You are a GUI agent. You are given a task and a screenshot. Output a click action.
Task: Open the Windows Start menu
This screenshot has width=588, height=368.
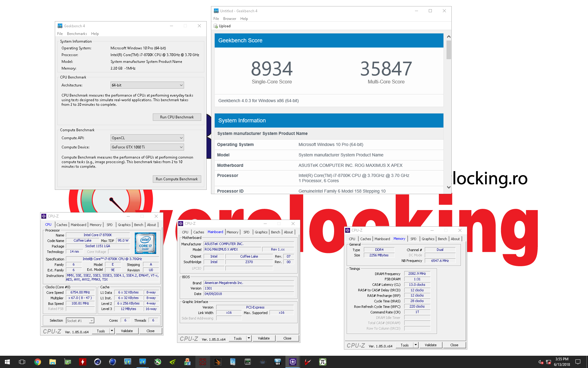click(7, 362)
